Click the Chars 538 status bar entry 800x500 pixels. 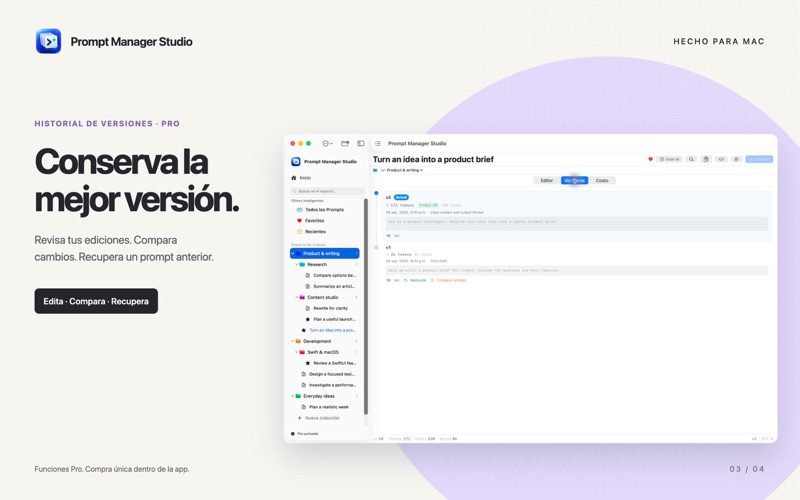tap(425, 439)
